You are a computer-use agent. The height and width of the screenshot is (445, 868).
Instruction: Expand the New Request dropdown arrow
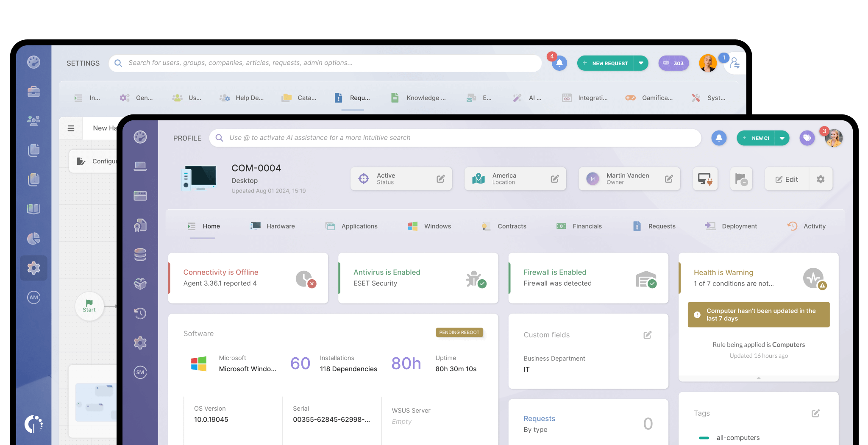point(641,63)
